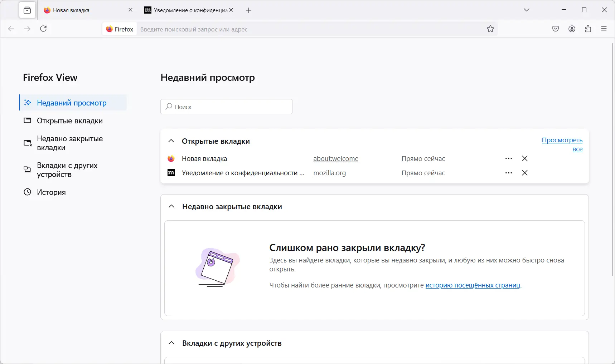Open the Просмотреть все link
Screen dimensions: 615x364
[562, 140]
